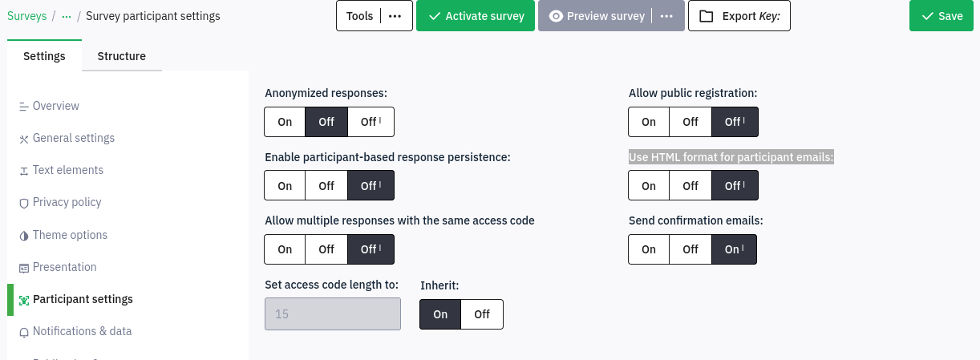
Task: Click the green Save button
Action: pos(941,16)
